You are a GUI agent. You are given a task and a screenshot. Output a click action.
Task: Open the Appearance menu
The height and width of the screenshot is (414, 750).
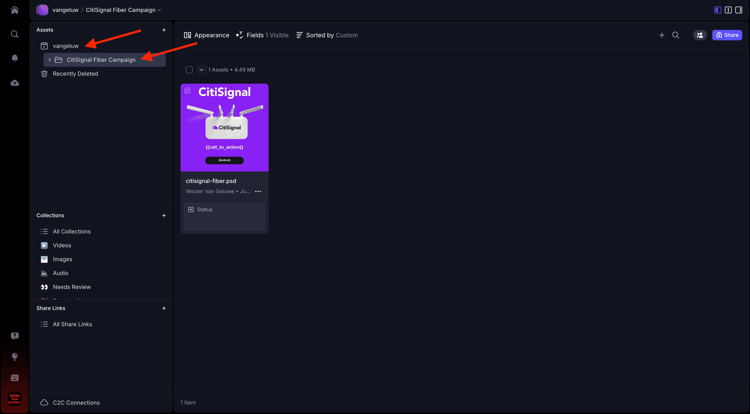point(207,35)
